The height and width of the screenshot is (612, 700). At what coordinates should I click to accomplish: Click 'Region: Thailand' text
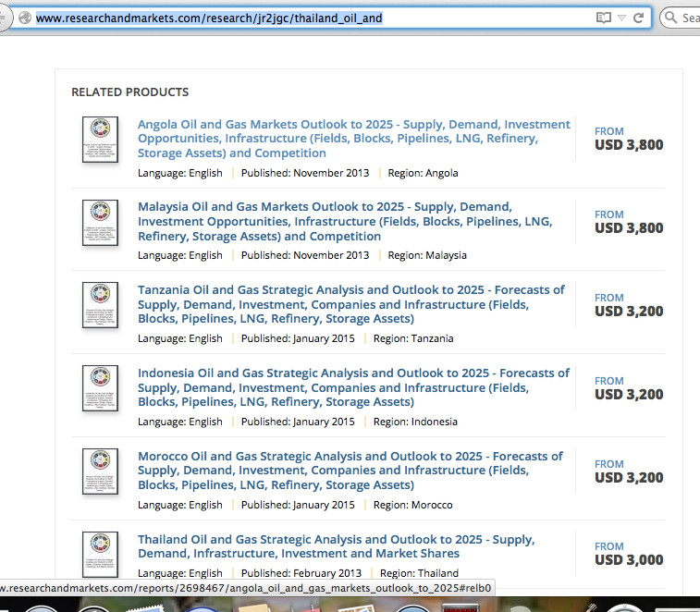(419, 573)
